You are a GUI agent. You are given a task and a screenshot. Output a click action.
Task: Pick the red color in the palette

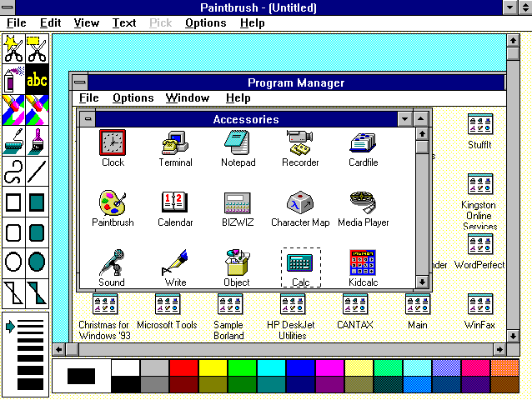coord(184,367)
